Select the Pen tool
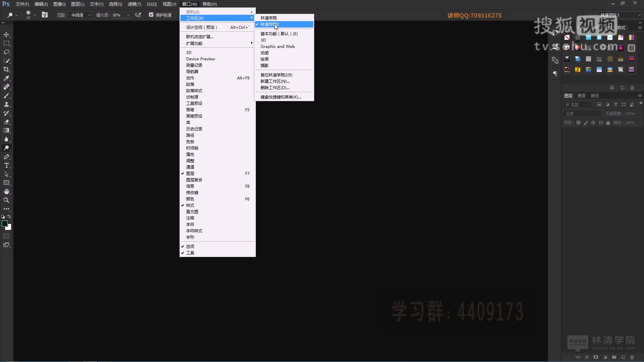The height and width of the screenshot is (362, 644). 6,157
